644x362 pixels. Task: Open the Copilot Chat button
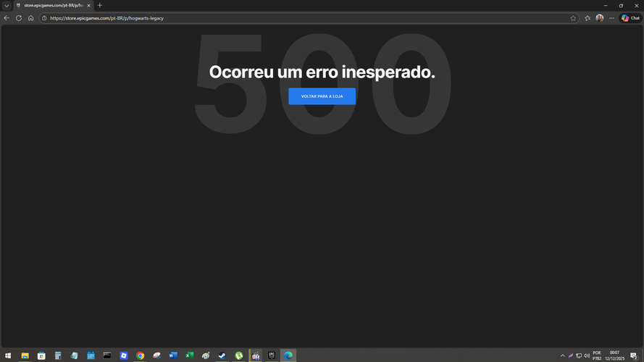[630, 18]
